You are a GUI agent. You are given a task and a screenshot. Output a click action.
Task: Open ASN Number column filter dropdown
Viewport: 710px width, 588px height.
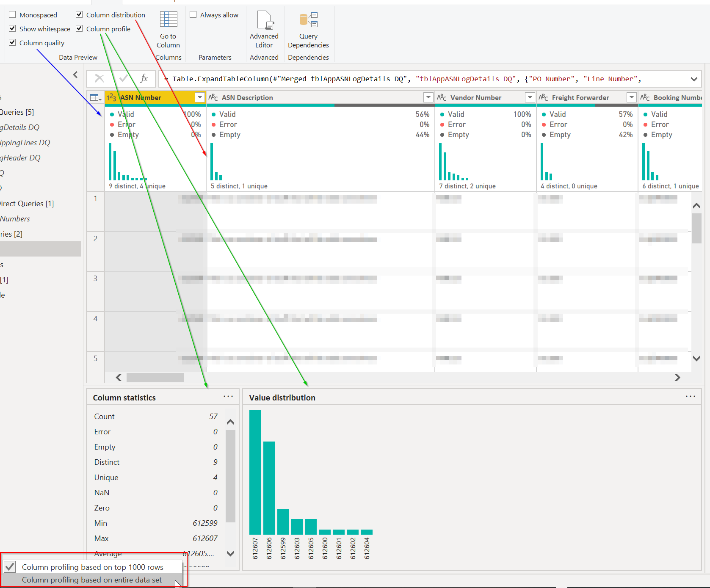pos(200,98)
